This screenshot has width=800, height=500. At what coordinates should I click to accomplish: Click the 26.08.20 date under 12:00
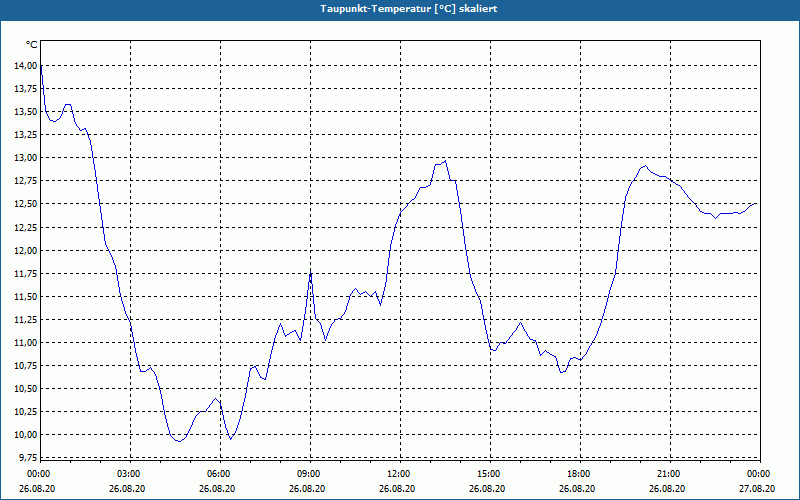[397, 489]
